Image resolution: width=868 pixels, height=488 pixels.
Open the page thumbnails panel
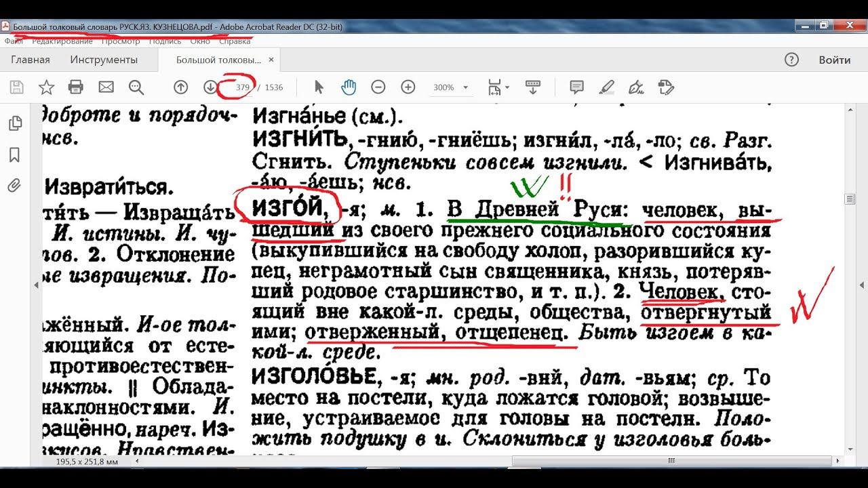14,123
